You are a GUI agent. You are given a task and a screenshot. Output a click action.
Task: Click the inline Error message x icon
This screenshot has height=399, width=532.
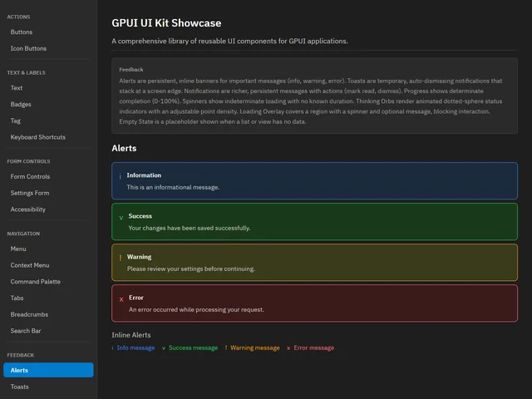(288, 348)
